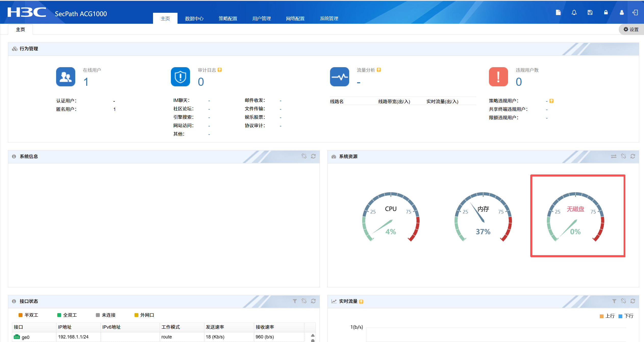The height and width of the screenshot is (342, 644).
Task: Refresh the 实时流量 panel
Action: click(x=633, y=301)
